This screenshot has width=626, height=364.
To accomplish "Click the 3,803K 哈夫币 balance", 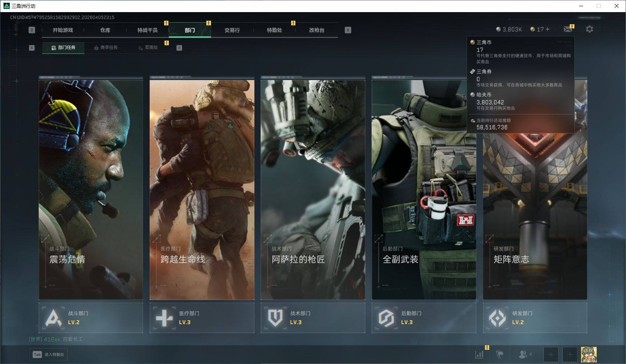I will point(509,29).
